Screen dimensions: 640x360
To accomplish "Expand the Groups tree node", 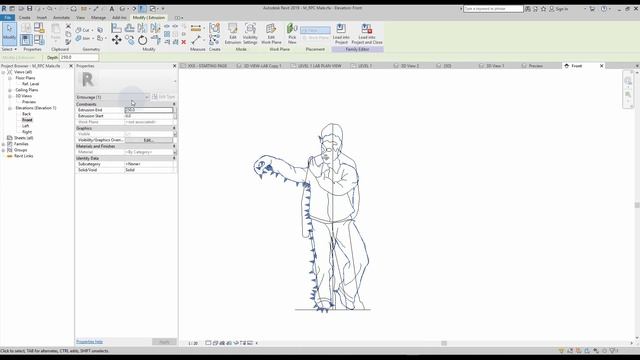I will tap(3, 150).
